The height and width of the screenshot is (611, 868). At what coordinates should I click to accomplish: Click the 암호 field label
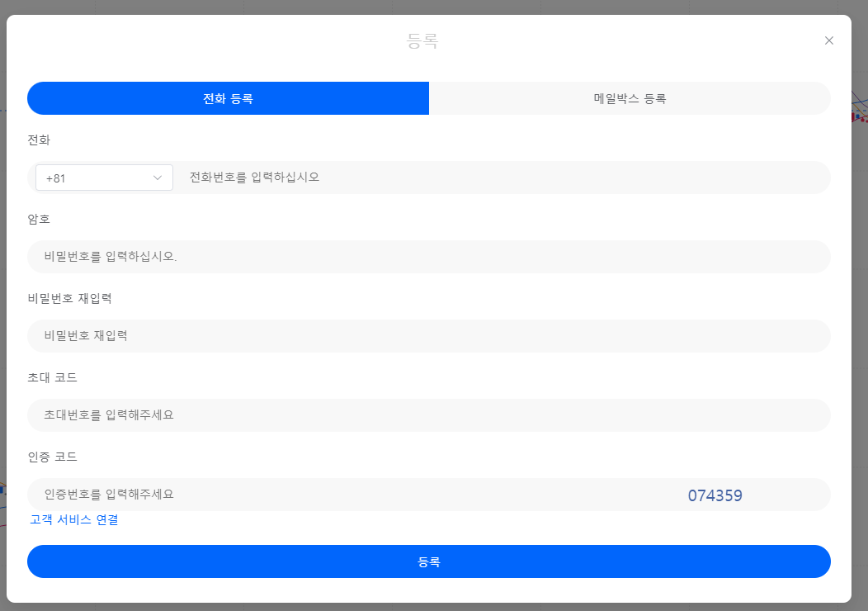click(x=39, y=220)
